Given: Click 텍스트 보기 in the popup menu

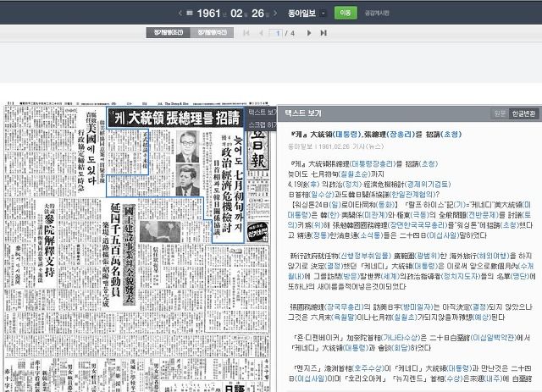Looking at the screenshot, I should [263, 113].
